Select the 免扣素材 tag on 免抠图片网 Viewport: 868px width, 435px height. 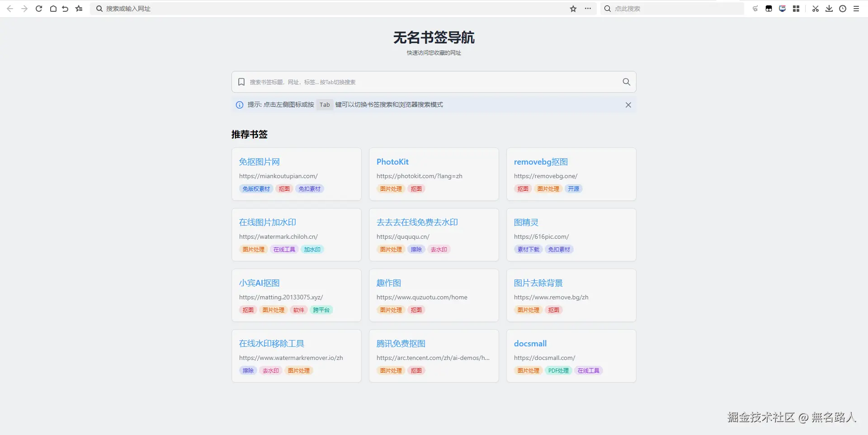click(x=310, y=189)
